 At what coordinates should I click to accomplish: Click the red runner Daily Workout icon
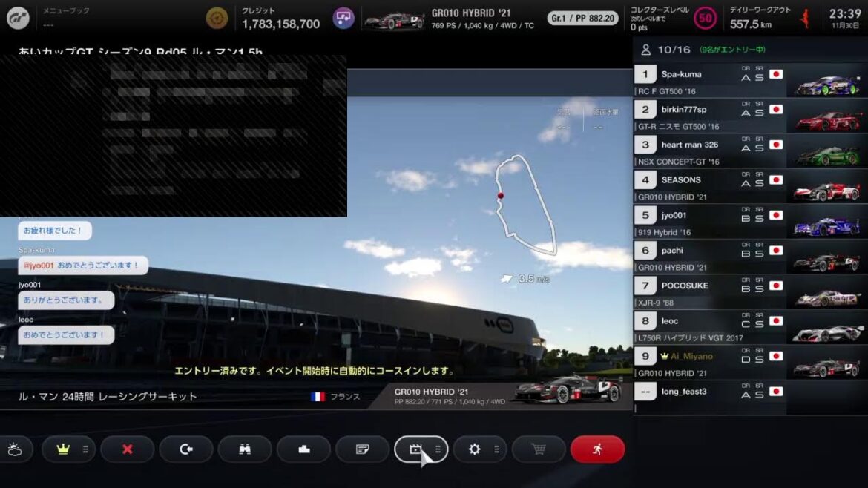[806, 19]
